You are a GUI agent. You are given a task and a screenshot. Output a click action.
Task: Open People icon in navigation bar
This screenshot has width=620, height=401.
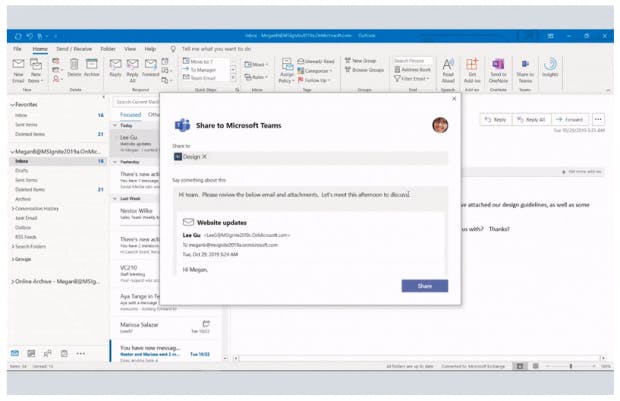47,353
